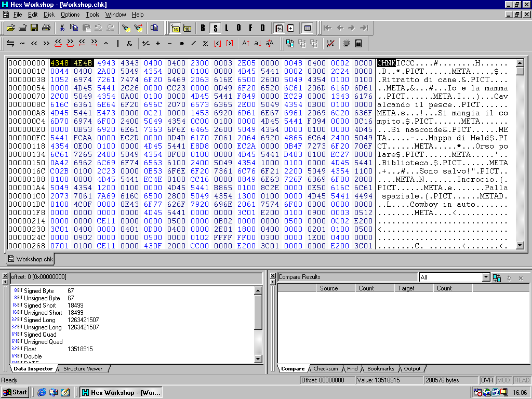The image size is (532, 399).
Task: Toggle the hexadecimal (16) offset display button
Action: (175, 28)
